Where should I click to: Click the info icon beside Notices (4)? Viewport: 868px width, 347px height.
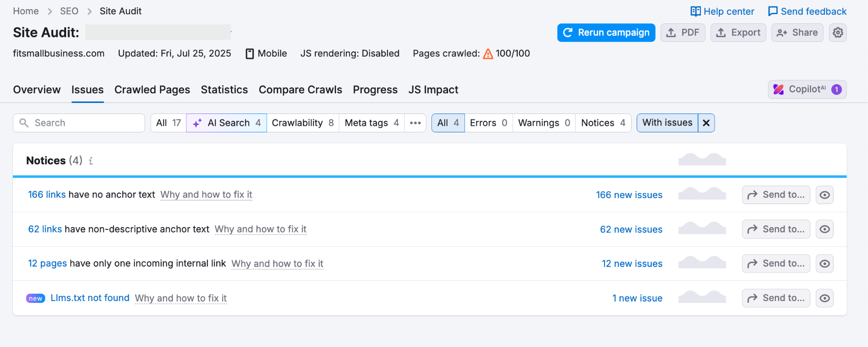[x=91, y=161]
